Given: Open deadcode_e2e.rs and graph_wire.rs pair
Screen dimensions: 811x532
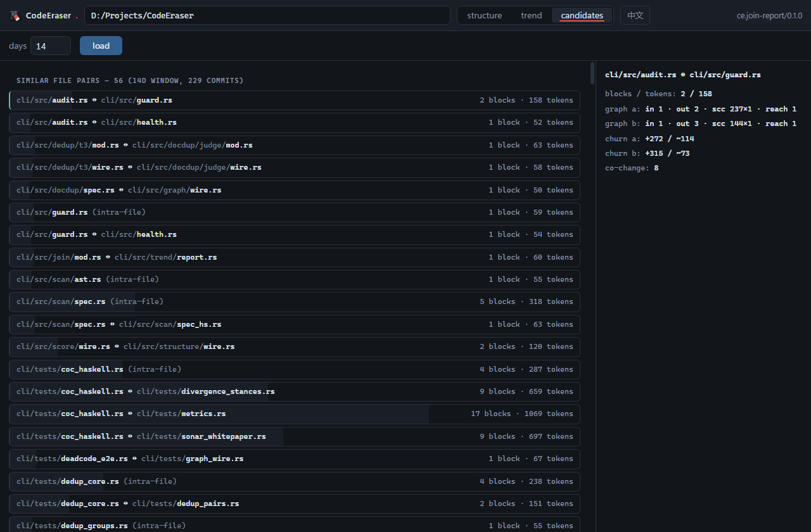Looking at the screenshot, I should click(x=295, y=459).
